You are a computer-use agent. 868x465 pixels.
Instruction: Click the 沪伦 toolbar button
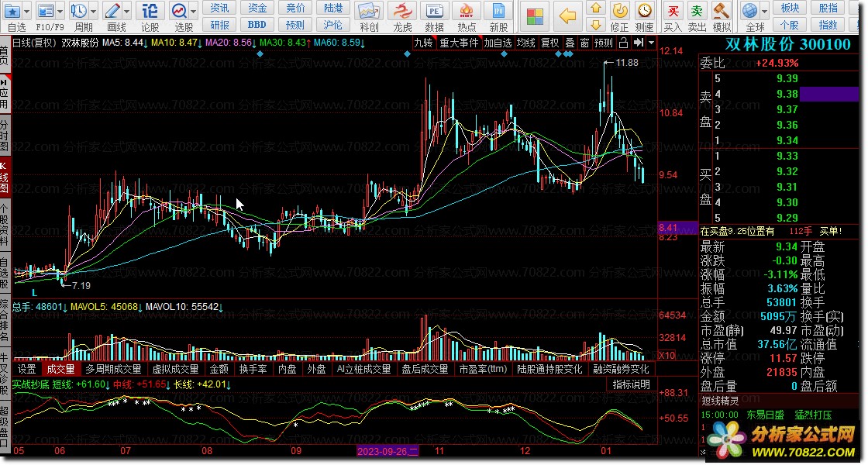tap(332, 25)
